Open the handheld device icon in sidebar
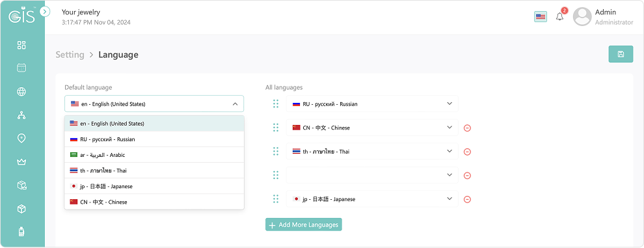Image resolution: width=644 pixels, height=248 pixels. 21,232
